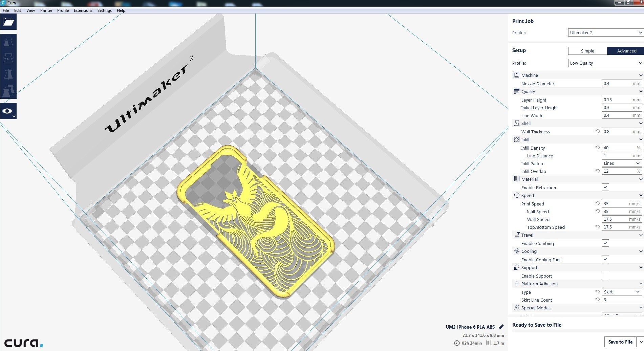Toggle the Enable Retraction checkbox
This screenshot has height=351, width=644.
pyautogui.click(x=605, y=187)
